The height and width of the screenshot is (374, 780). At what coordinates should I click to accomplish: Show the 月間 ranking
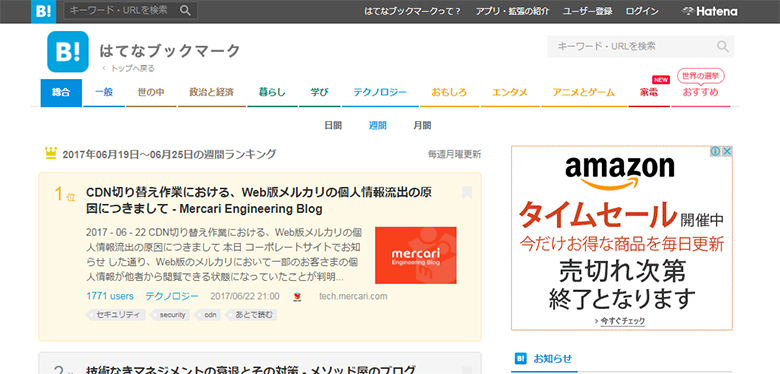click(x=422, y=126)
